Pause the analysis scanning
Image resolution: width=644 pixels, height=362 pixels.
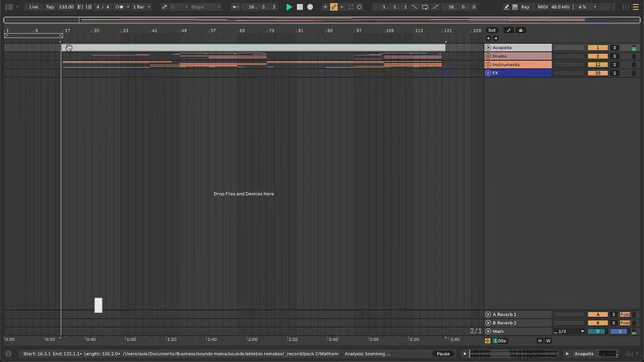click(x=443, y=353)
